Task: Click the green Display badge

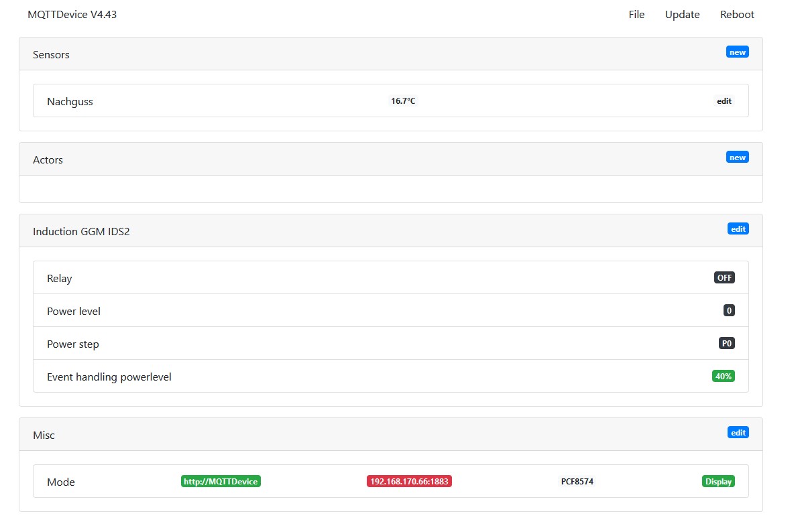Action: click(x=717, y=482)
